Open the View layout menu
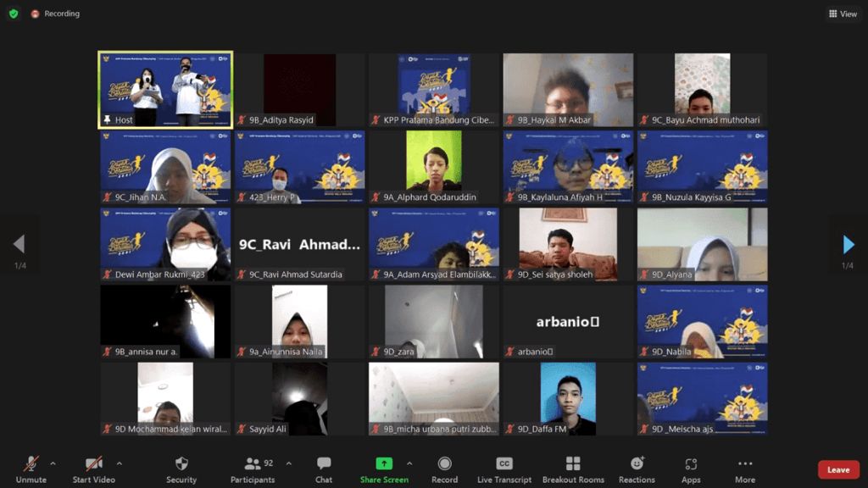 (x=843, y=14)
